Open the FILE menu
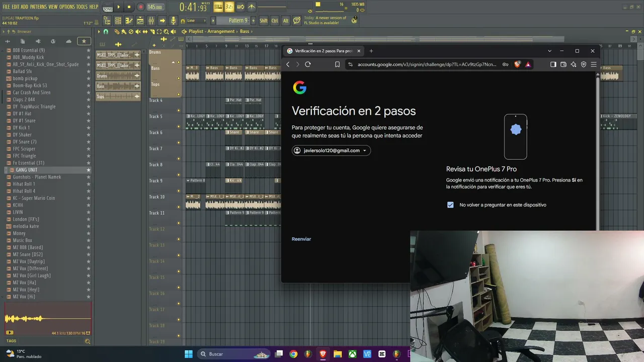Screen dimensions: 644x362 pyautogui.click(x=7, y=7)
